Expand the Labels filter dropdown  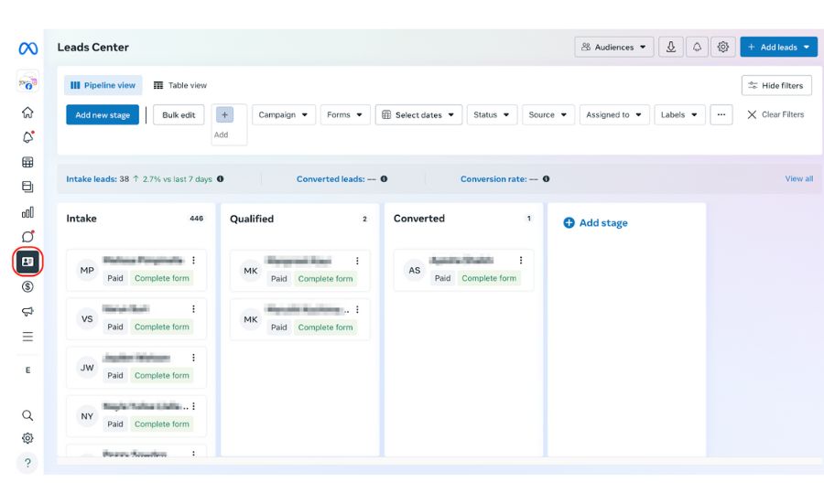click(679, 114)
